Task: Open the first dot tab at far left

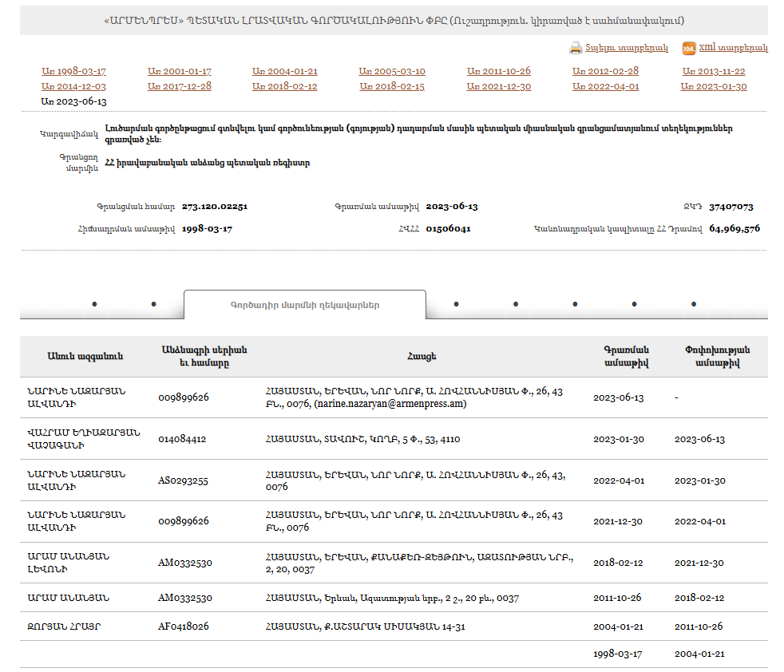Action: point(94,304)
